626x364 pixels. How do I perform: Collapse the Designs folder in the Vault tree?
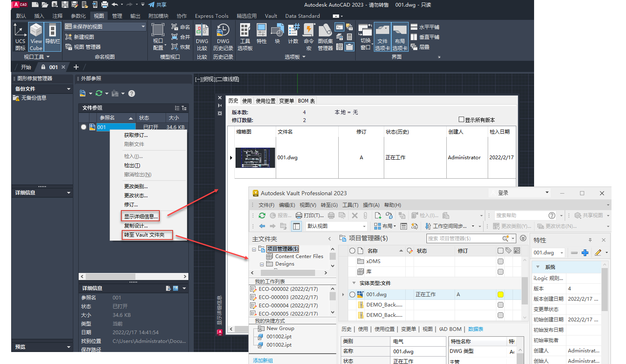pyautogui.click(x=262, y=264)
